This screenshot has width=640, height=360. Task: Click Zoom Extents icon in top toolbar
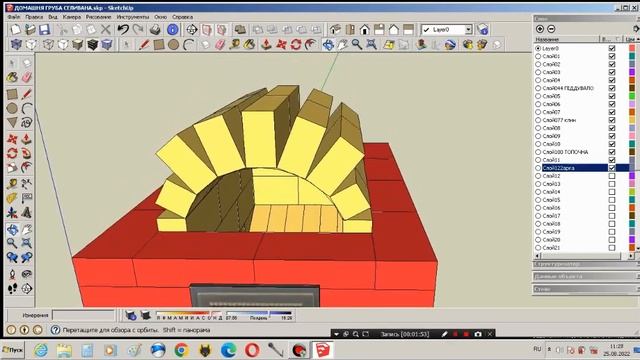(x=371, y=44)
